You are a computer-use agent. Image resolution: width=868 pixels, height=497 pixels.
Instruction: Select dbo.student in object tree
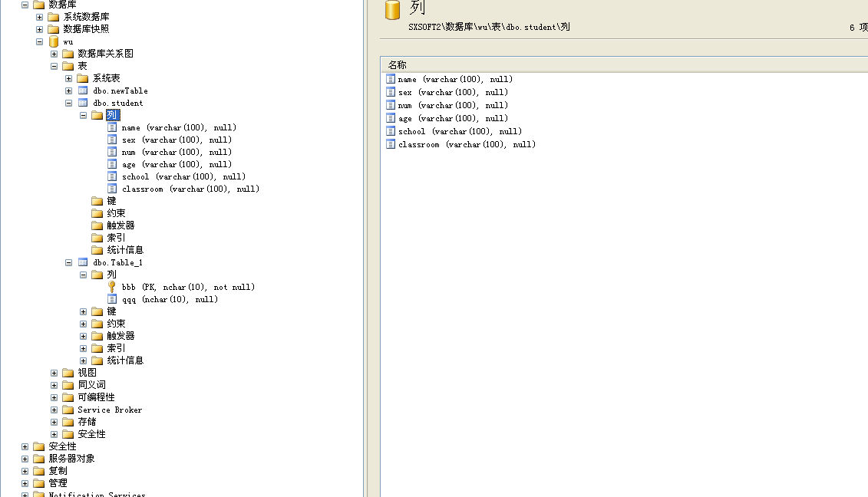tap(118, 103)
